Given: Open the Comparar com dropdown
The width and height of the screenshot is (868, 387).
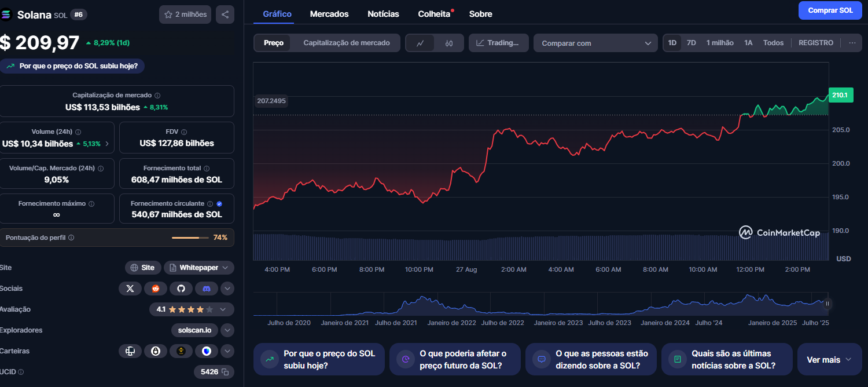Looking at the screenshot, I should coord(596,43).
